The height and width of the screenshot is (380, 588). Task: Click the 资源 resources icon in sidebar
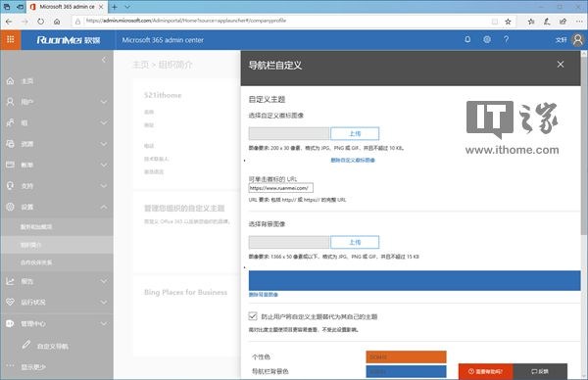pos(11,144)
